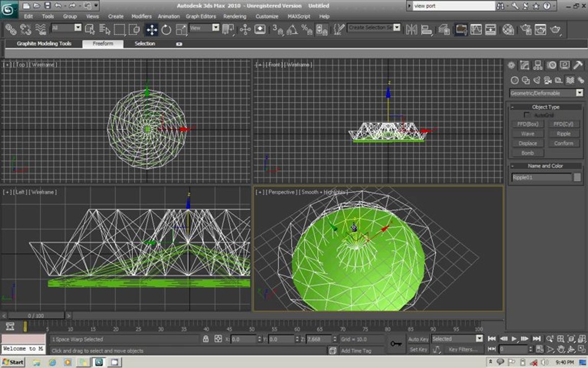Viewport: 588px width, 368px height.
Task: Open the Select by Name dialog
Action: point(105,29)
